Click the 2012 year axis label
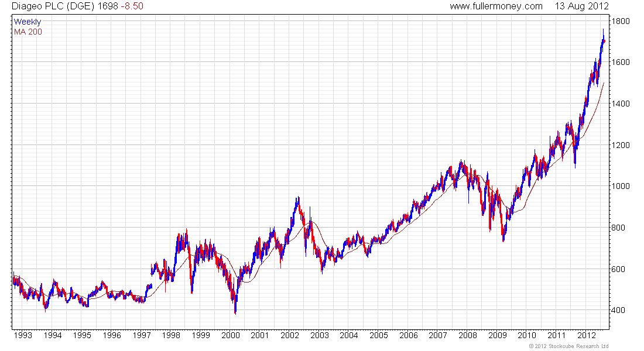 (x=587, y=335)
